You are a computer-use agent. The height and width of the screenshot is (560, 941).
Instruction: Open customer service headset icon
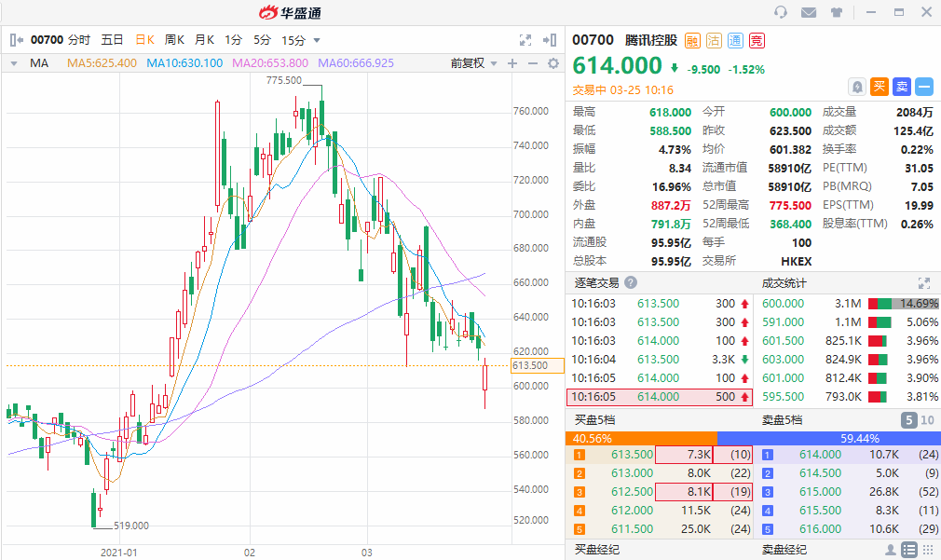(781, 12)
